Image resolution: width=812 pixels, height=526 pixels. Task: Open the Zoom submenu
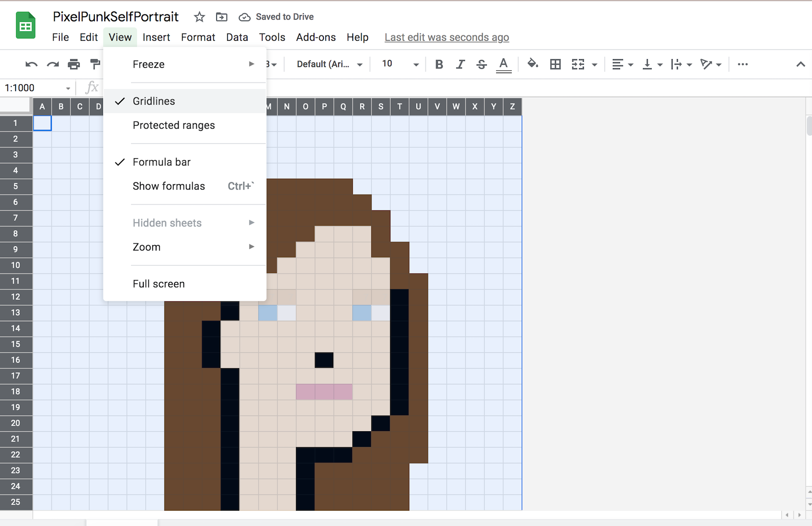click(x=147, y=246)
